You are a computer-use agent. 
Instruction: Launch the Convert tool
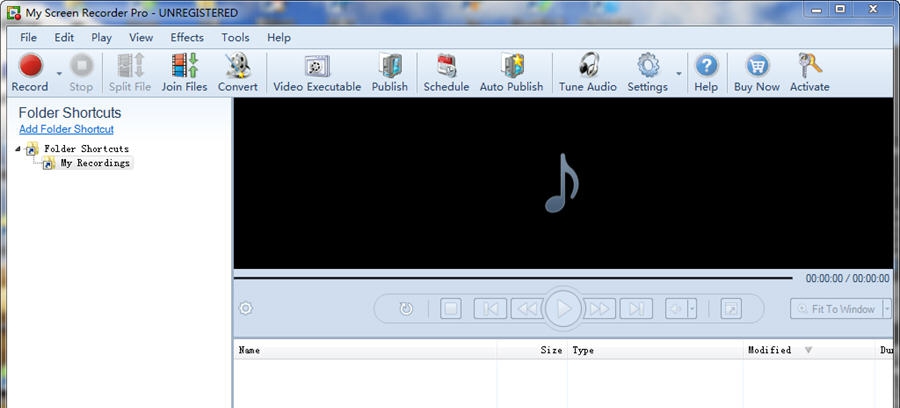[x=238, y=72]
